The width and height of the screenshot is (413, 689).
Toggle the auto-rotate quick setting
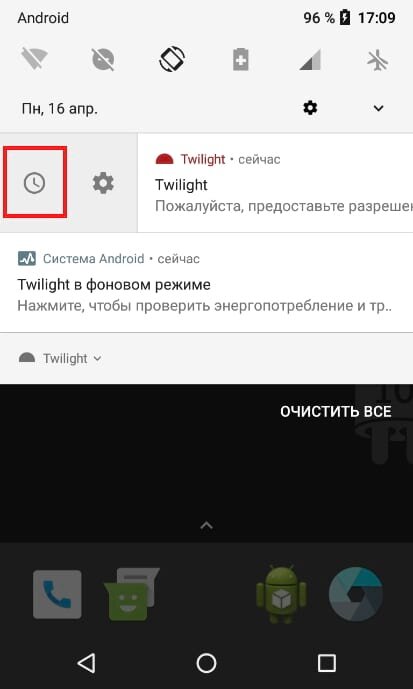pos(172,58)
